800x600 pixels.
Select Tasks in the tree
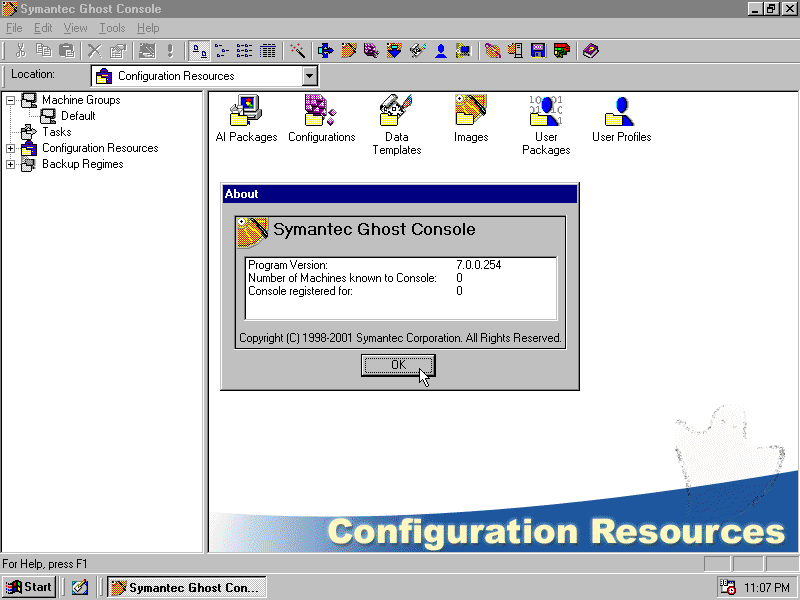click(57, 132)
